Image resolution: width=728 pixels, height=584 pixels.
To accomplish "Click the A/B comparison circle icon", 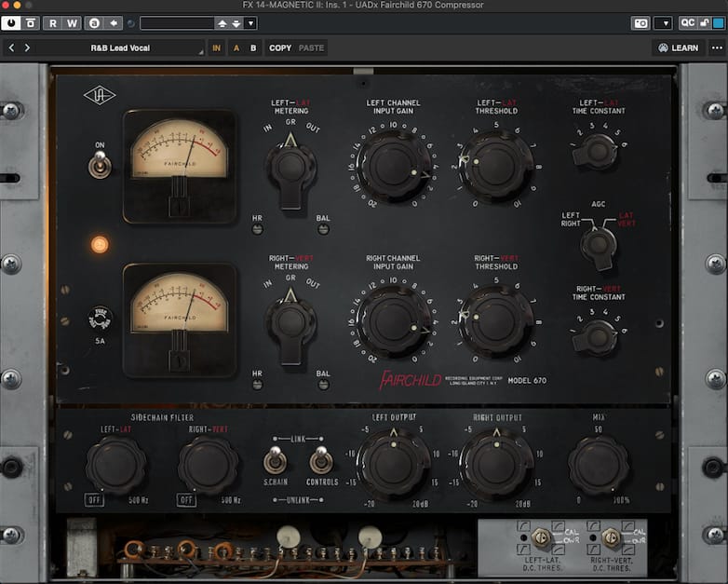I will click(94, 23).
